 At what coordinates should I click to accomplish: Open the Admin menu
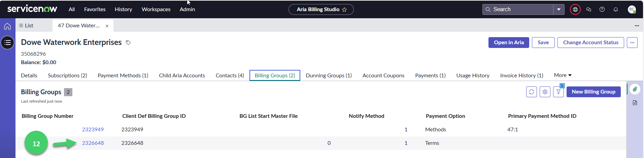188,9
